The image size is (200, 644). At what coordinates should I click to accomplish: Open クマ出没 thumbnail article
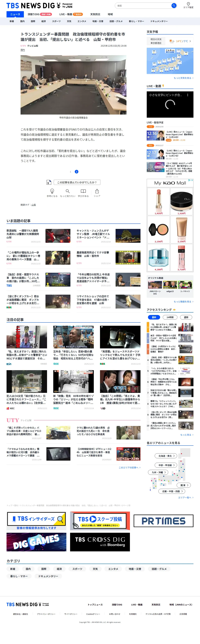tap(128, 258)
